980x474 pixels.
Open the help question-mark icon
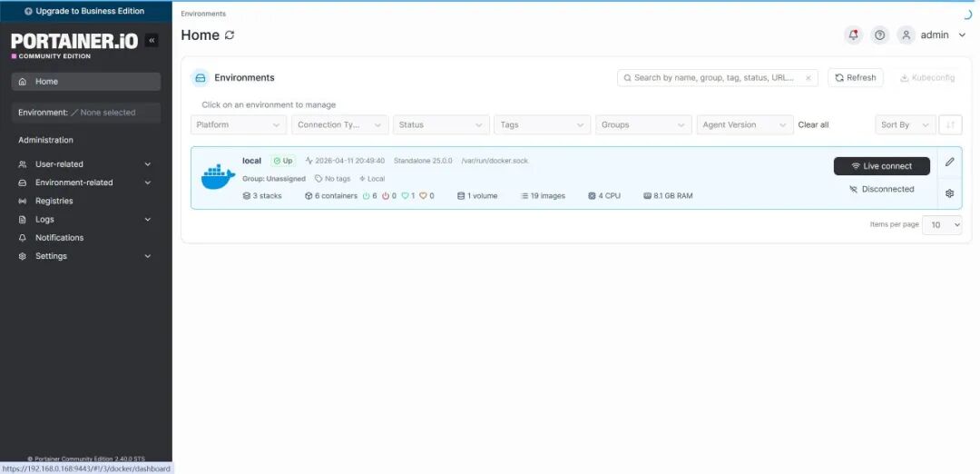(880, 35)
